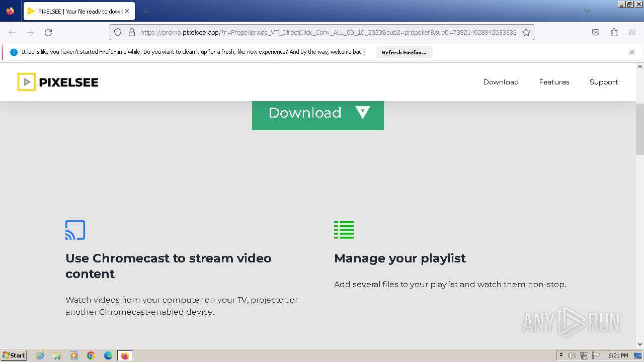Click the Action Center flag icon

pyautogui.click(x=596, y=355)
